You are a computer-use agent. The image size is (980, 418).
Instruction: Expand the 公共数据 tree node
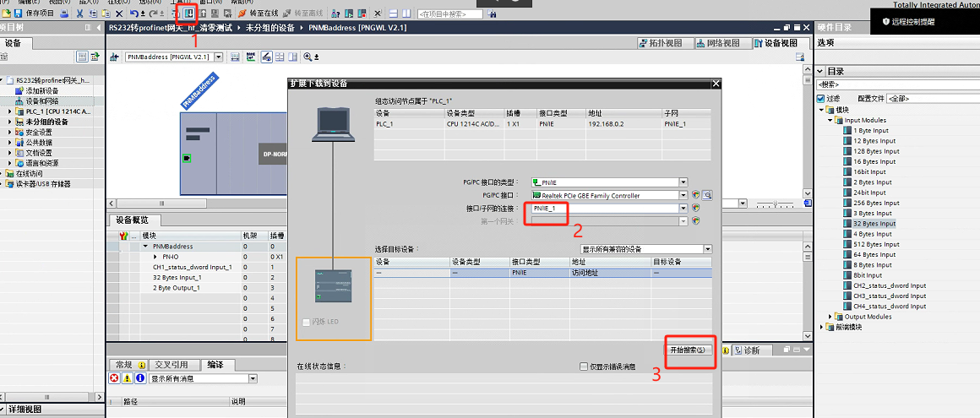click(11, 143)
